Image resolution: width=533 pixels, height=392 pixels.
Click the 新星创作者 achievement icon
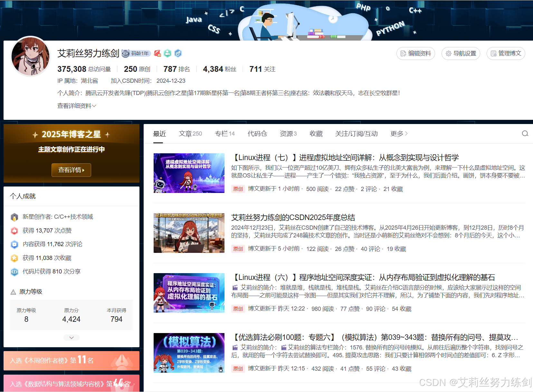click(14, 217)
